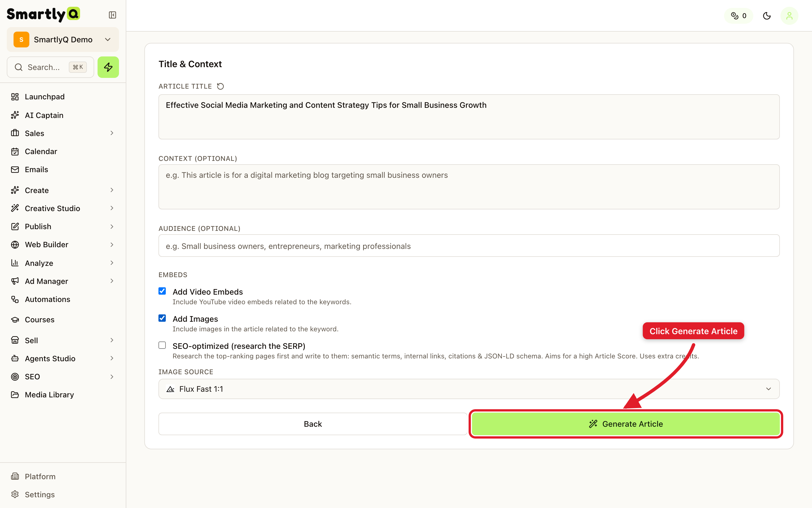Open Settings at sidebar bottom
Image resolution: width=812 pixels, height=508 pixels.
click(63, 494)
